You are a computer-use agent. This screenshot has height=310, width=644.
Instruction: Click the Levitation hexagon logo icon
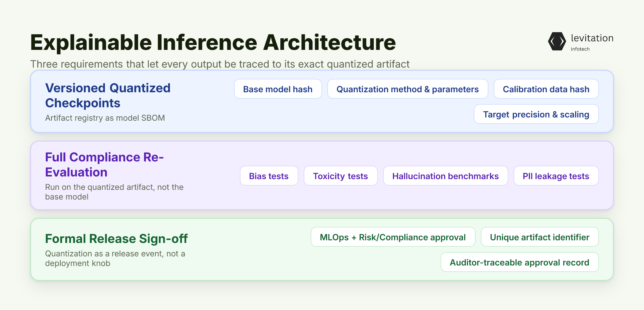(557, 41)
